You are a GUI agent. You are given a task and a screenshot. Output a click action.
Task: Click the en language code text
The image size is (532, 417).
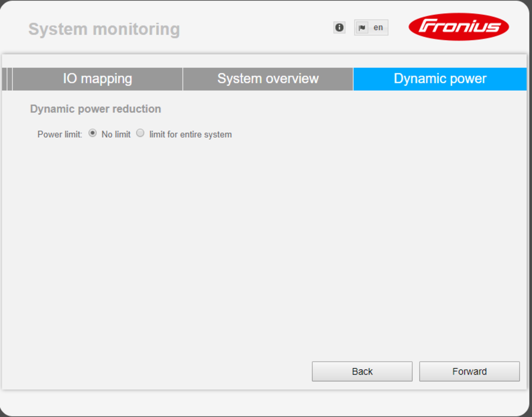378,28
